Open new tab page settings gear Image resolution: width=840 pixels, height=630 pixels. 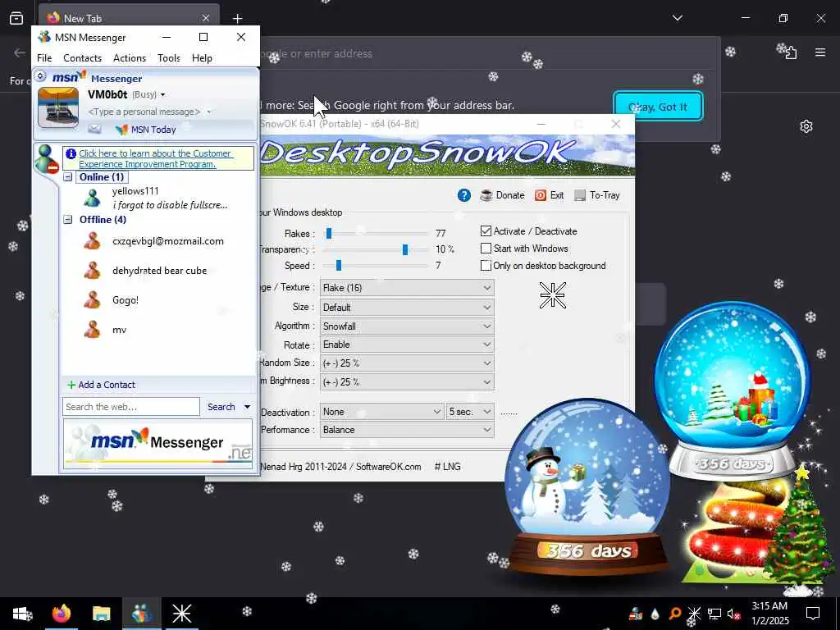[x=806, y=126]
